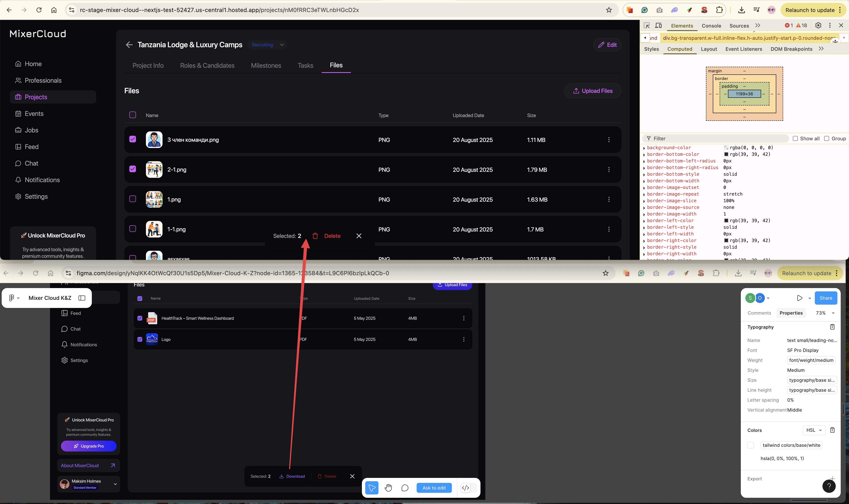849x504 pixels.
Task: Toggle Figma dev mode code icon
Action: click(x=466, y=488)
